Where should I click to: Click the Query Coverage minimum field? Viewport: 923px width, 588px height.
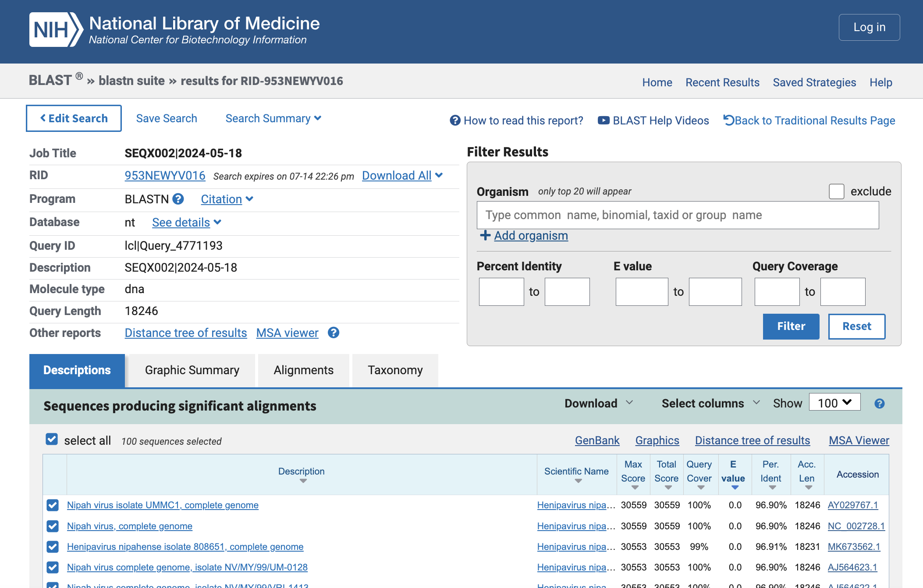[x=777, y=291]
